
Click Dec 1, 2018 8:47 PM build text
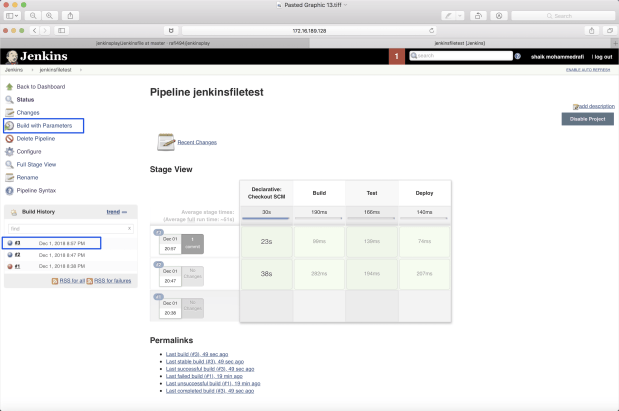pos(62,255)
